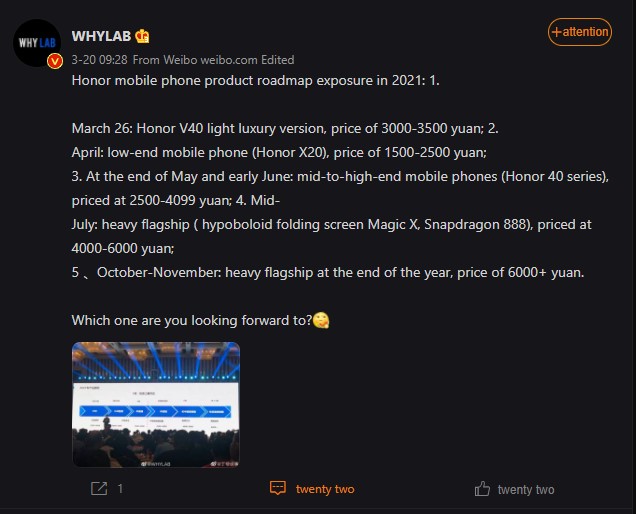Image resolution: width=636 pixels, height=514 pixels.
Task: Enlarge the conference roadmap photo thumbnail
Action: click(x=156, y=404)
